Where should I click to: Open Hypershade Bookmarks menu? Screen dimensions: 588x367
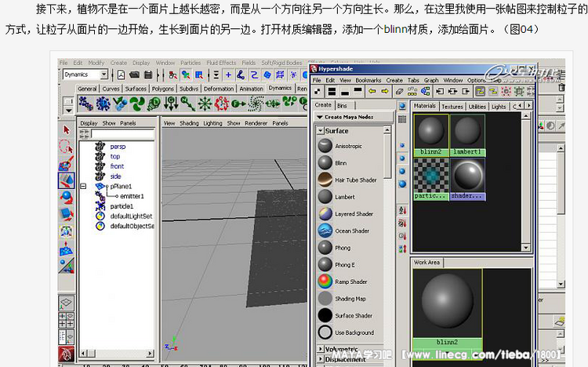pyautogui.click(x=368, y=80)
